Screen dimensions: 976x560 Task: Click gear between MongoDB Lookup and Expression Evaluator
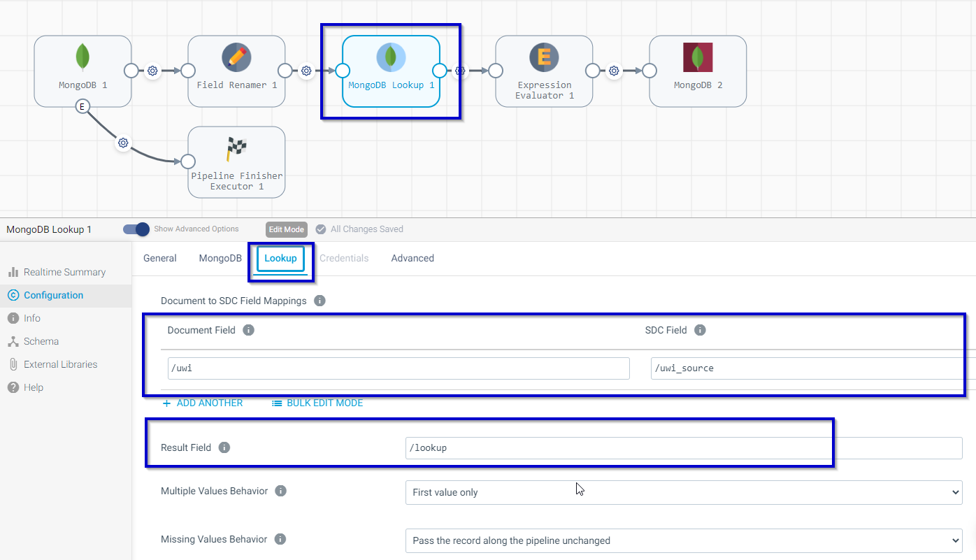pos(460,71)
